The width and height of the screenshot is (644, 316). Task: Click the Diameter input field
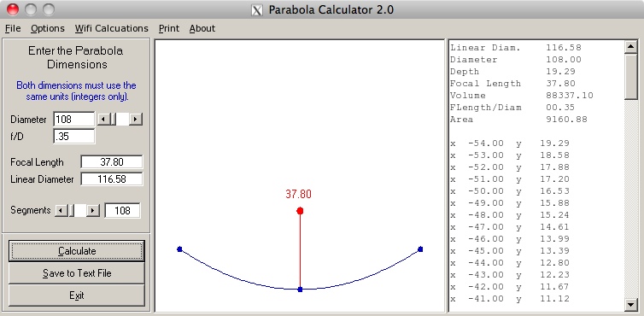74,120
